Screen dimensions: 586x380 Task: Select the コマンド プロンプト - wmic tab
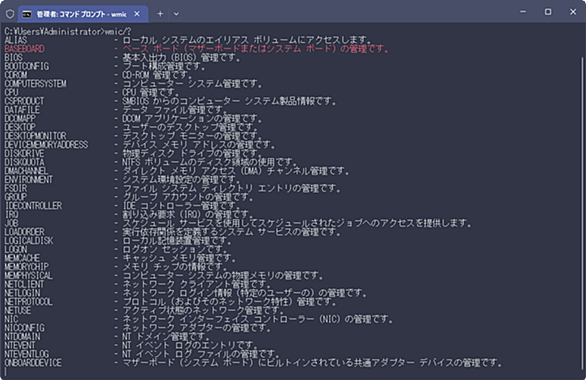click(83, 14)
